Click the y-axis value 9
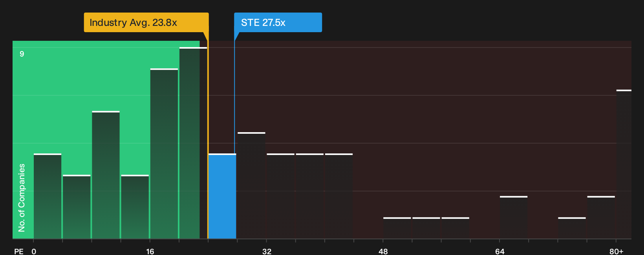644x255 pixels. point(22,54)
